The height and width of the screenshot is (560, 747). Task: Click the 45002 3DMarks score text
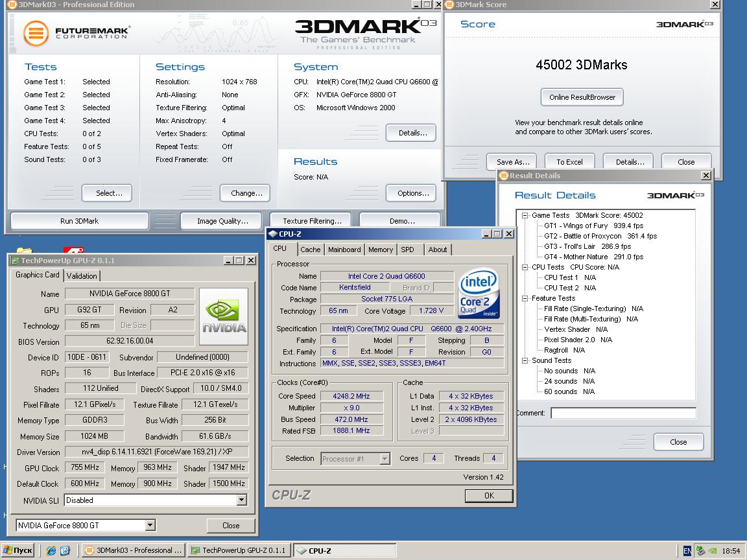point(581,65)
